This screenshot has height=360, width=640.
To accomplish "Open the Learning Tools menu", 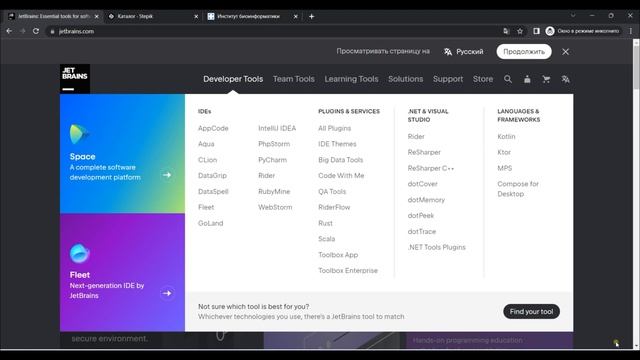I will click(x=351, y=79).
